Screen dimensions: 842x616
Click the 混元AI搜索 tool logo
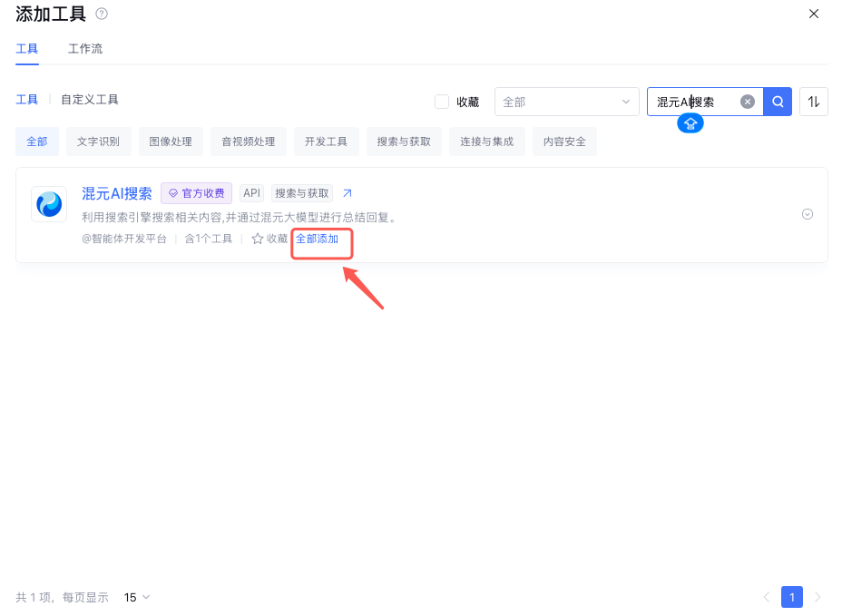click(49, 204)
